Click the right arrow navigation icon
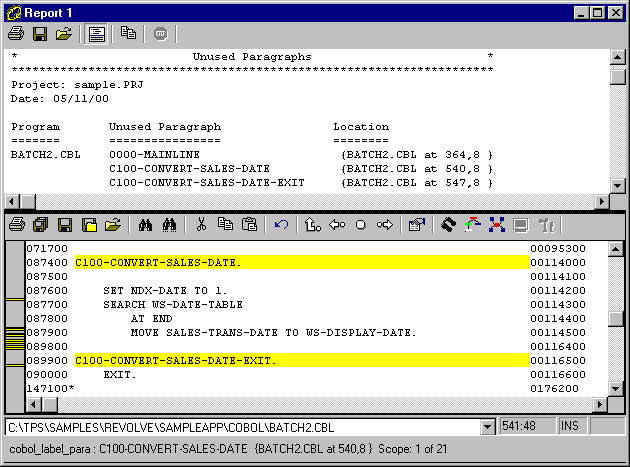 pos(384,224)
